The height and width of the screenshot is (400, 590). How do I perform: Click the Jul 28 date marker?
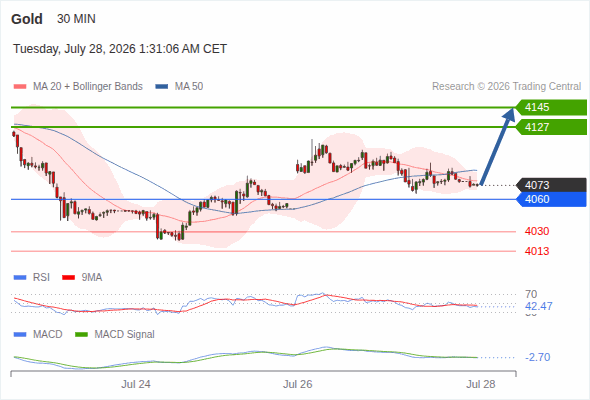click(x=481, y=384)
